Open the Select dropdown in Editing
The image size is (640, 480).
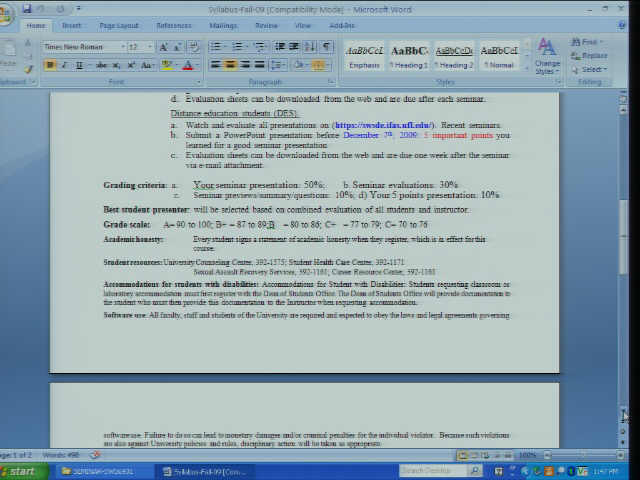[591, 69]
